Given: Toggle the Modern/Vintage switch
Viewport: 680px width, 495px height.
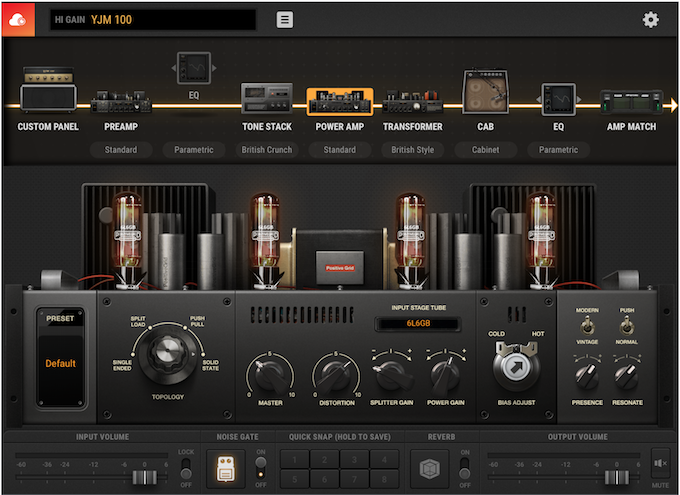Looking at the screenshot, I should coord(587,326).
